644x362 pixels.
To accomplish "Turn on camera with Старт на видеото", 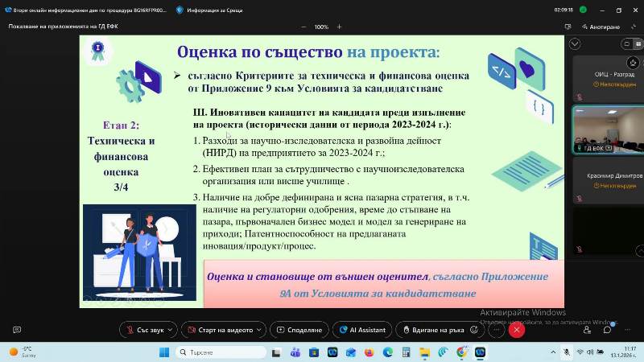I will 224,330.
